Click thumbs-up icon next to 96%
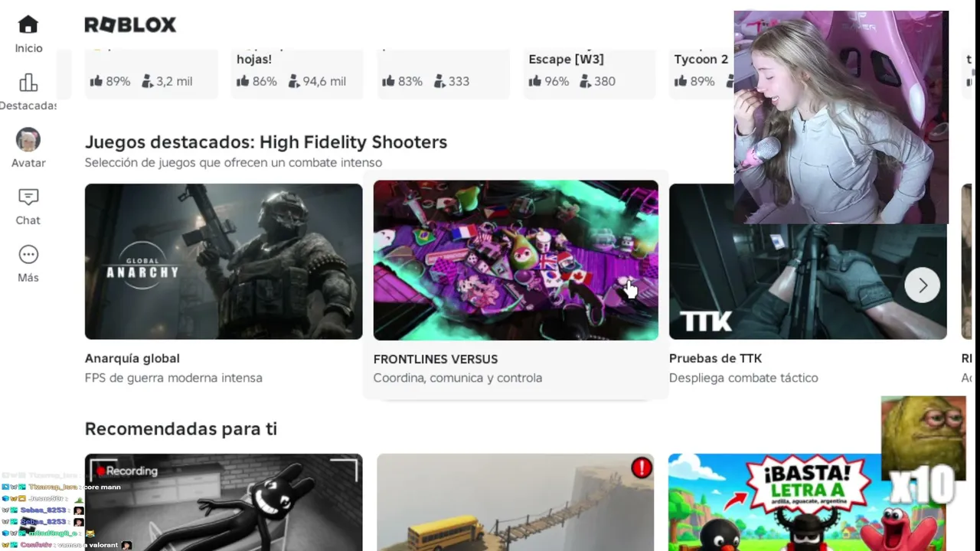 click(534, 81)
